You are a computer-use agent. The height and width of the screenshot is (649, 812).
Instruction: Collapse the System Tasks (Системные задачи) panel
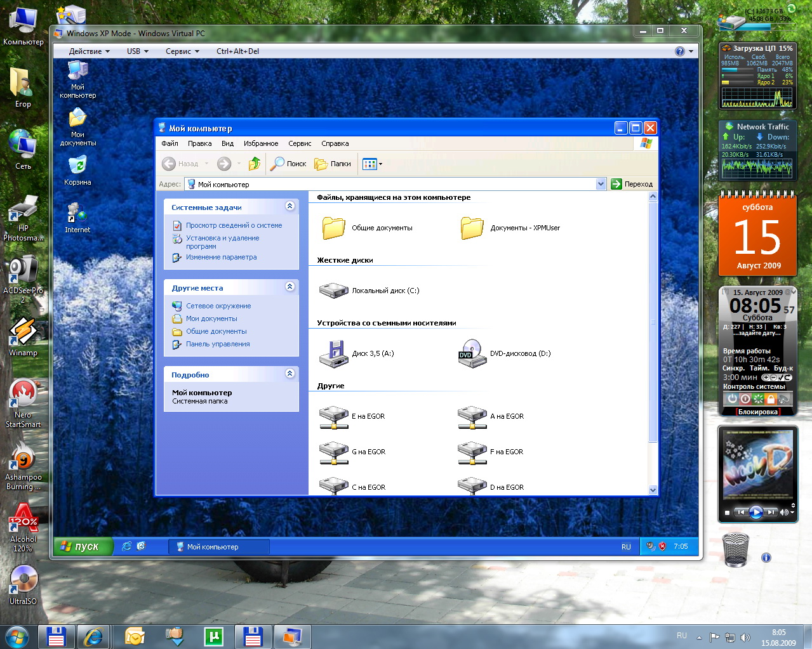coord(290,206)
